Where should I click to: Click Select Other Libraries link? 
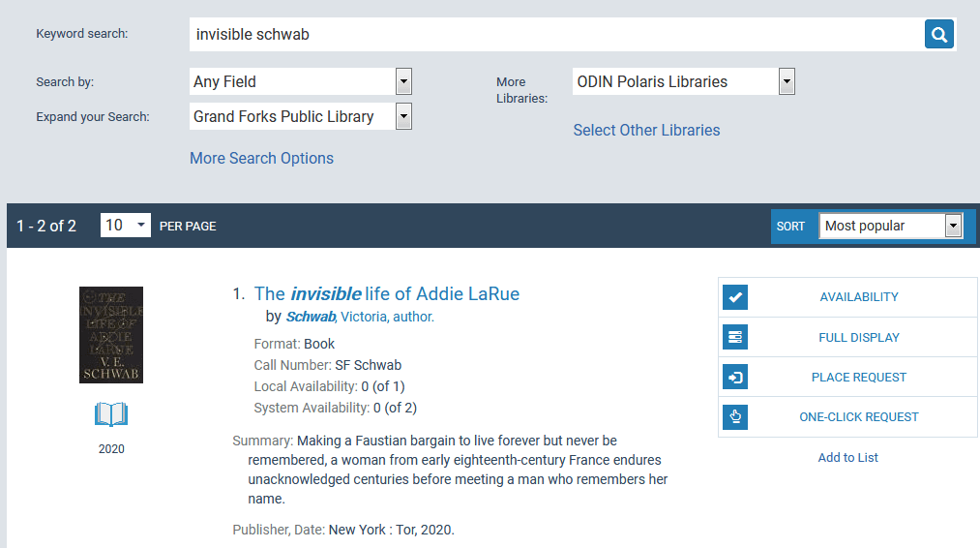[646, 130]
